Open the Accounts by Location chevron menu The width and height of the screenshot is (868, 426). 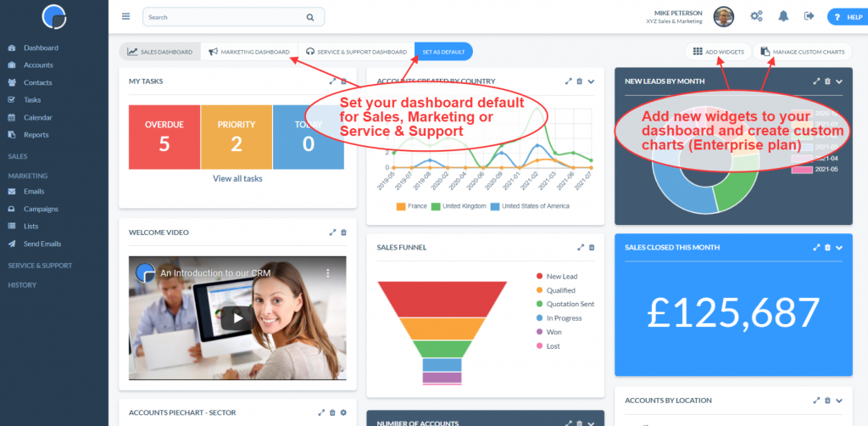tap(839, 401)
